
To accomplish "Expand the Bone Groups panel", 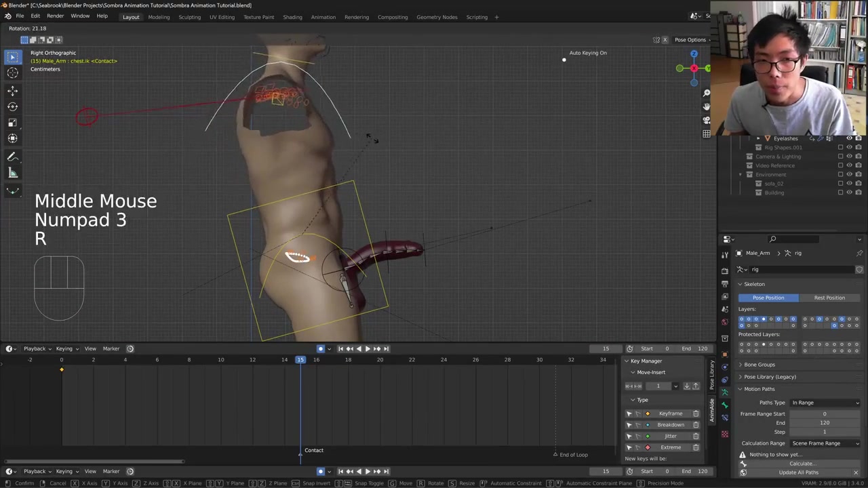I will point(759,365).
